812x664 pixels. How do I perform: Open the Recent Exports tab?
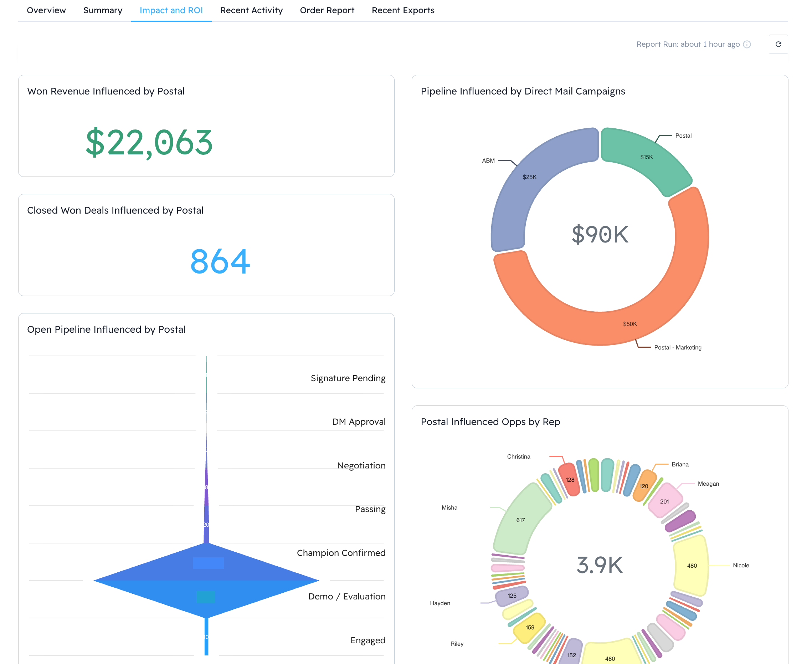click(x=403, y=10)
